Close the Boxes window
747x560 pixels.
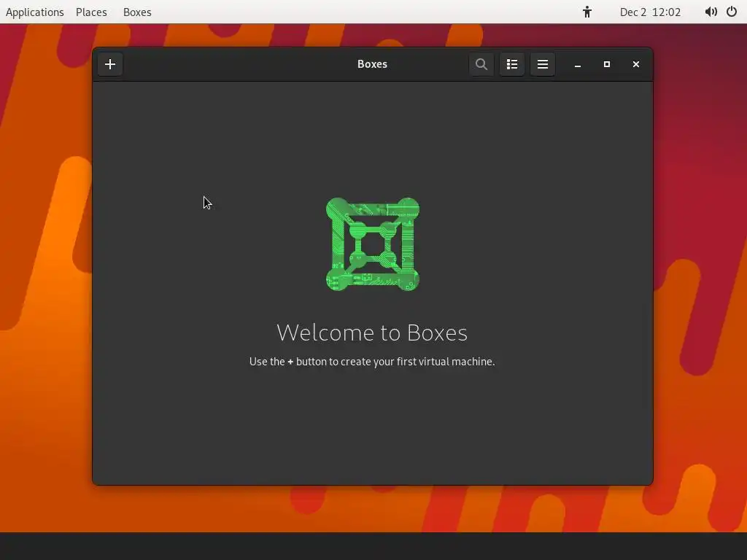point(636,64)
